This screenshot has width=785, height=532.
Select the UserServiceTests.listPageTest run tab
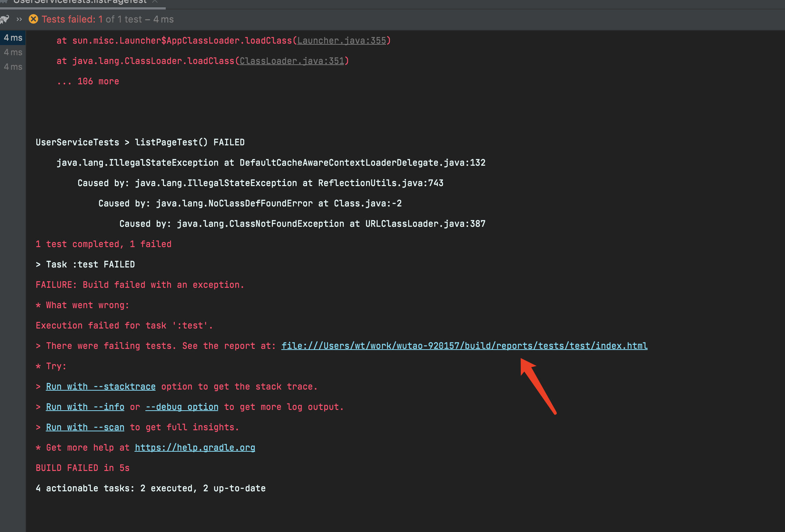(80, 2)
